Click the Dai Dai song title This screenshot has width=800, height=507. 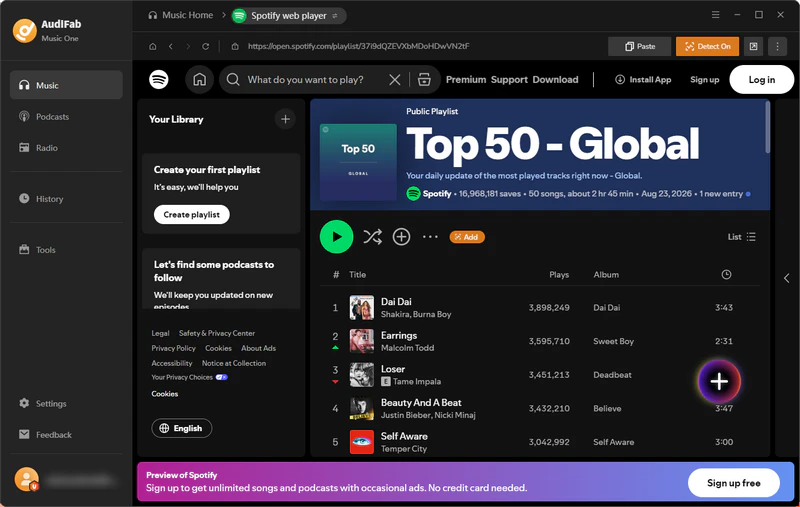click(396, 301)
